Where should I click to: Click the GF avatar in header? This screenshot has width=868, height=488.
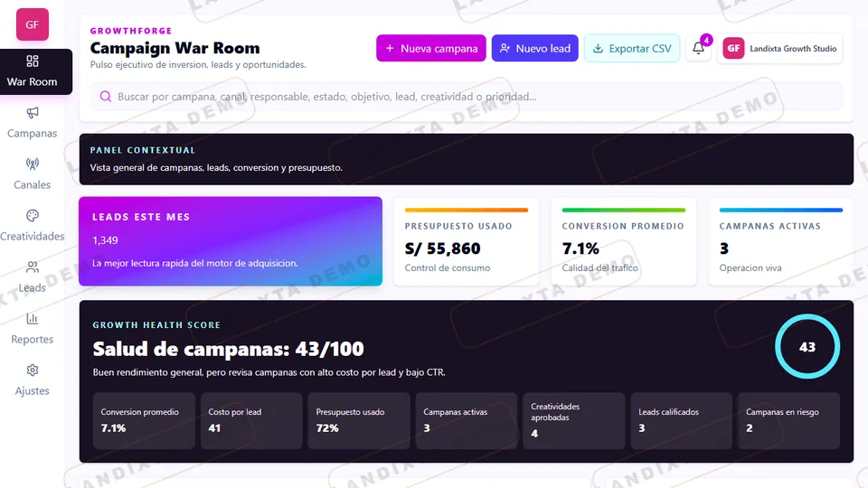point(733,48)
